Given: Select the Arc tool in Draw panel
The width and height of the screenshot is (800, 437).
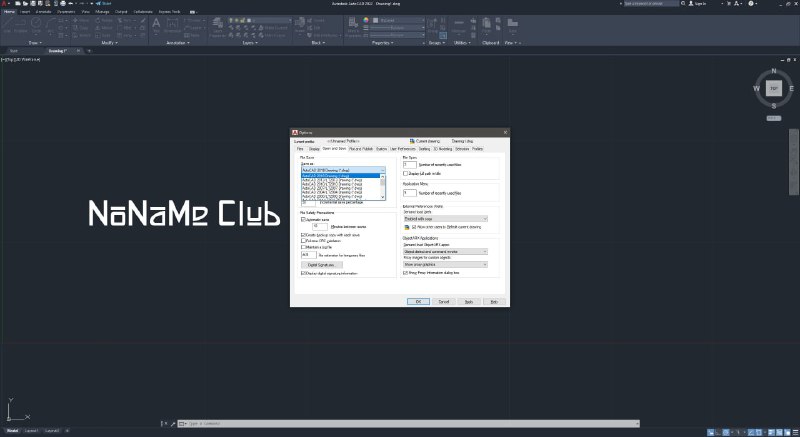Looking at the screenshot, I should (x=50, y=25).
